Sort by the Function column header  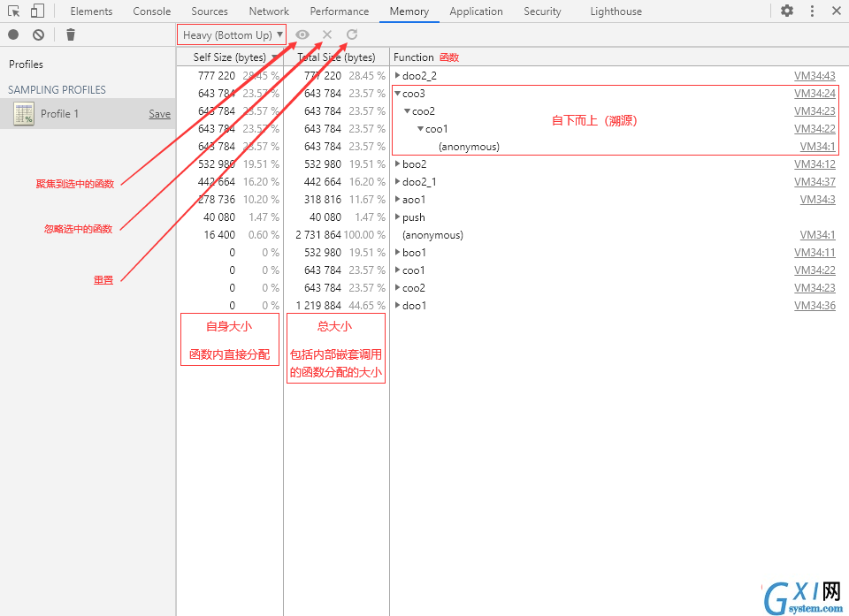(619, 57)
